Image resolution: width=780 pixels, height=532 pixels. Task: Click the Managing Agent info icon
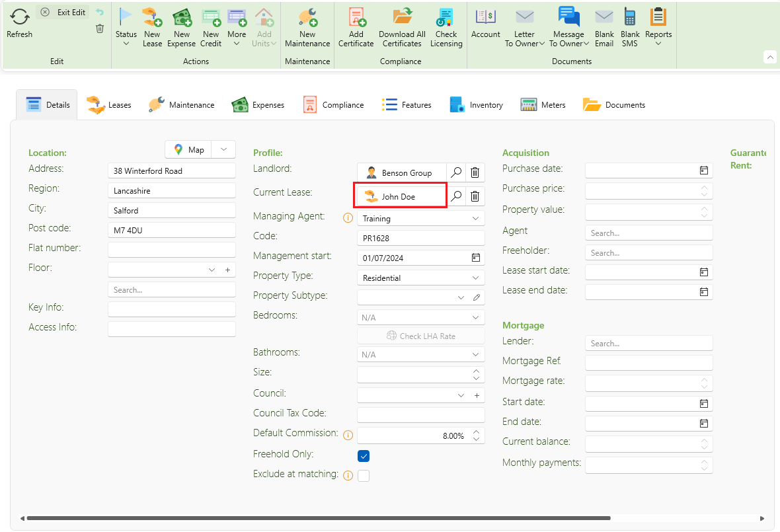(x=348, y=218)
